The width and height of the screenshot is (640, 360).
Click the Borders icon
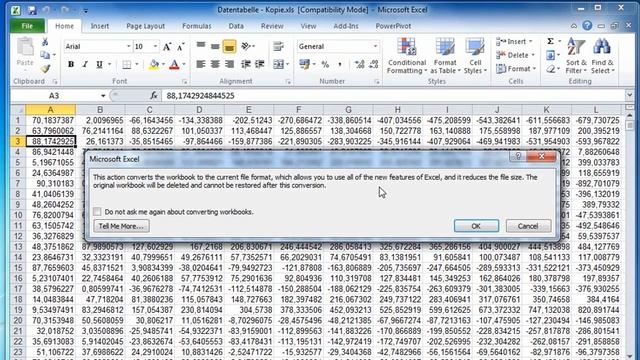(127, 64)
